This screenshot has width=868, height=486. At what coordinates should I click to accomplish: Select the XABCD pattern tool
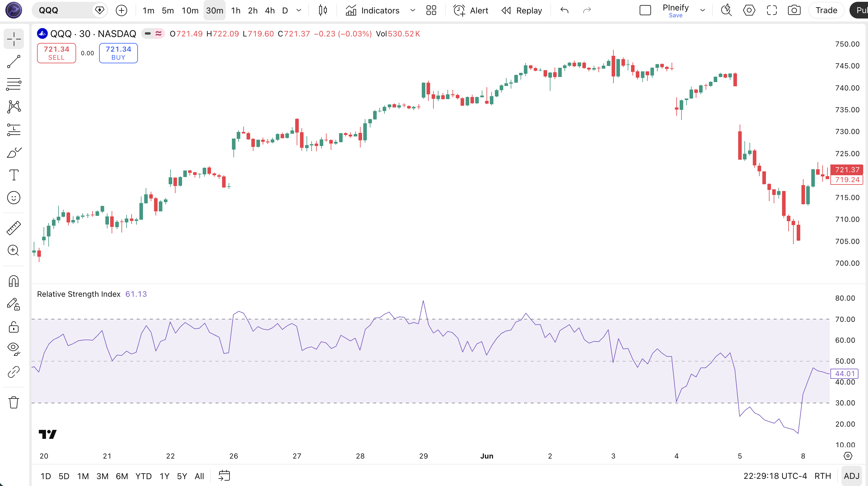[x=14, y=107]
